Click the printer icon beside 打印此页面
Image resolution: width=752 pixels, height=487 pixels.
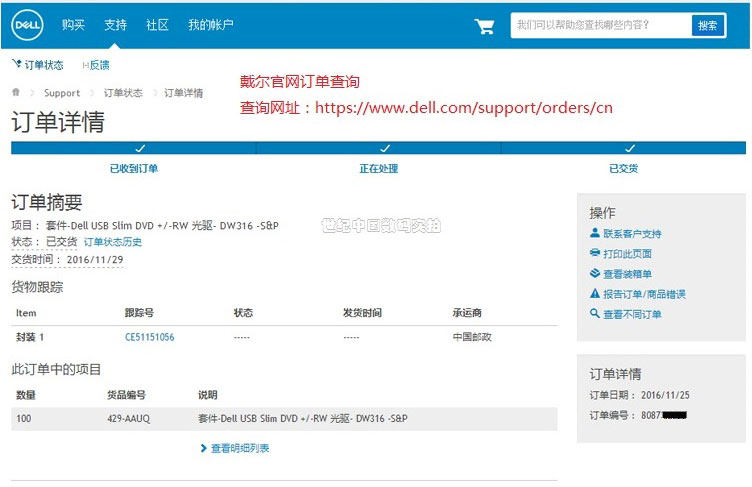tap(595, 253)
